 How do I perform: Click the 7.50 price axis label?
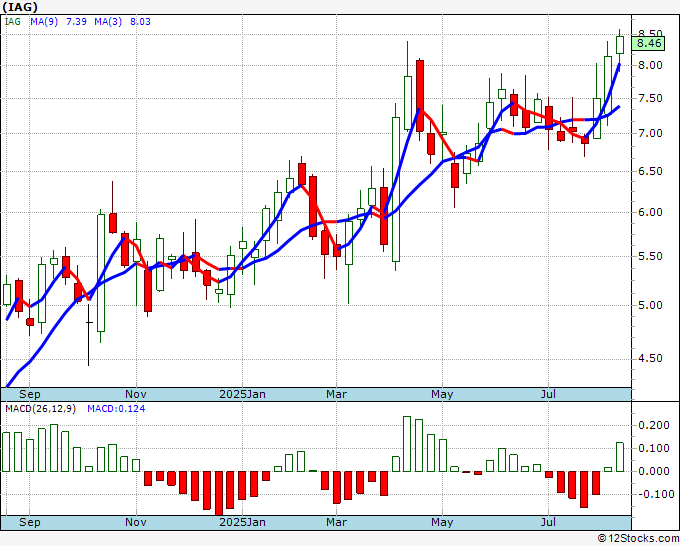[x=650, y=98]
